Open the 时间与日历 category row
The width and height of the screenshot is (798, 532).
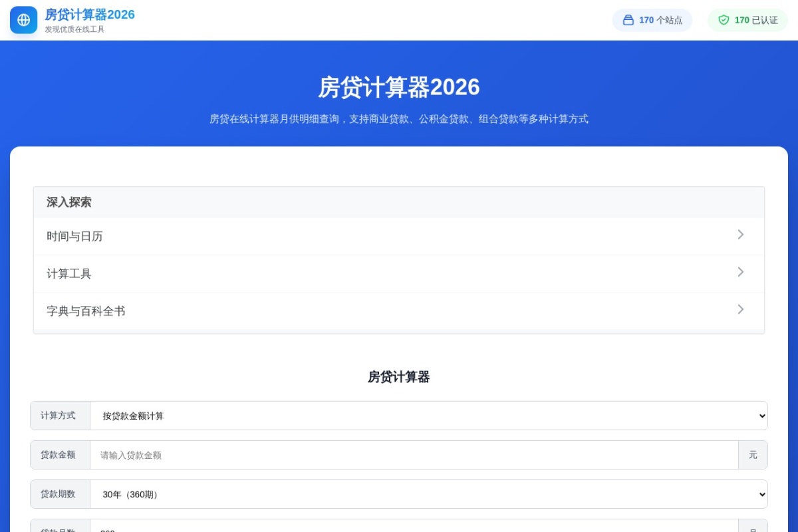tap(399, 236)
